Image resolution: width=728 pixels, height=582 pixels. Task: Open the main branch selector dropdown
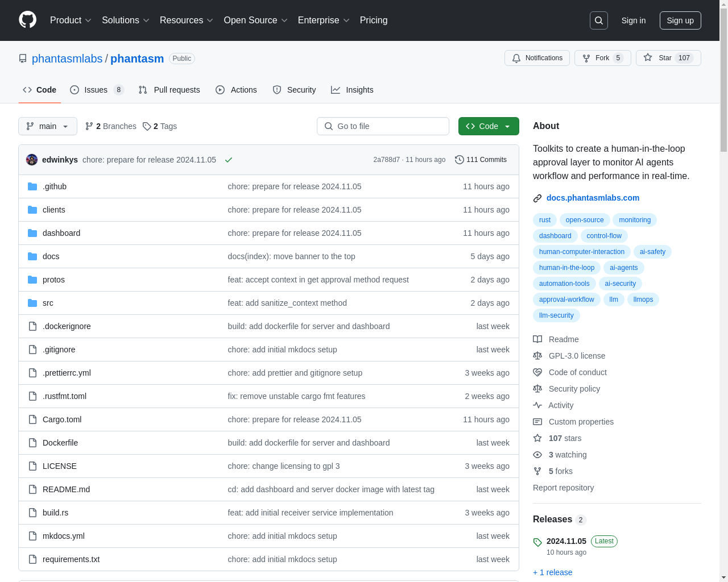click(48, 126)
